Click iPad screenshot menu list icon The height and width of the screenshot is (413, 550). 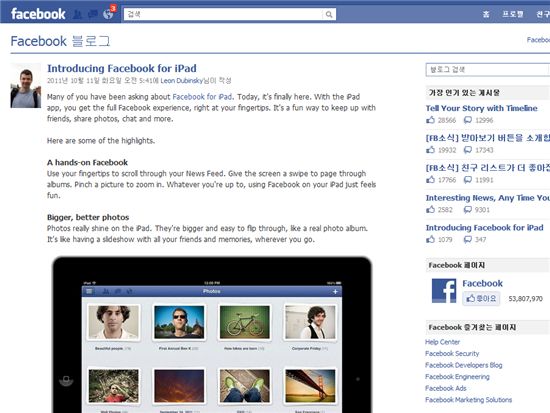[89, 291]
